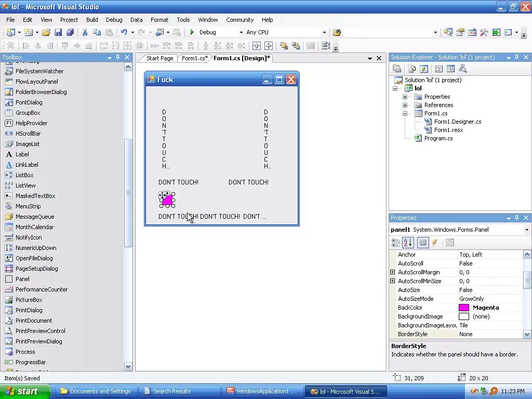The width and height of the screenshot is (532, 399).
Task: Open the File menu
Action: 10,20
